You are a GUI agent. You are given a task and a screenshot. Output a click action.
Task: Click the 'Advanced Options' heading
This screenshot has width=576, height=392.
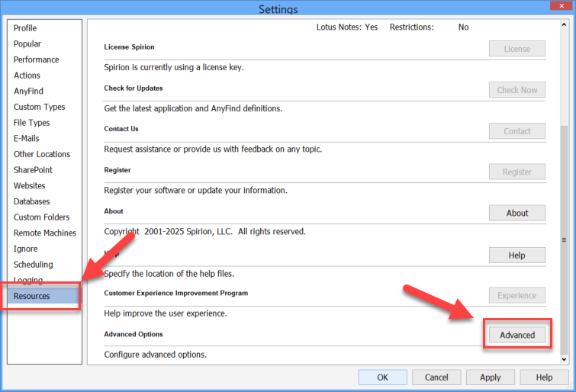134,334
